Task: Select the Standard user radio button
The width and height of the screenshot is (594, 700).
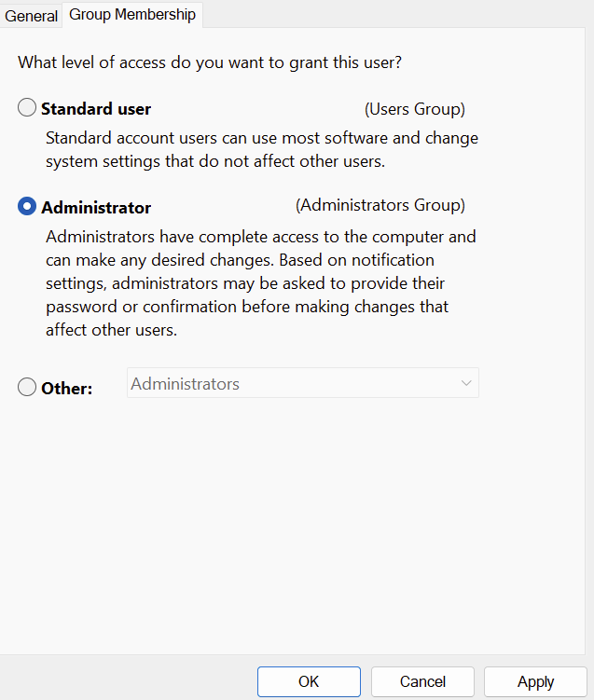Action: click(27, 108)
